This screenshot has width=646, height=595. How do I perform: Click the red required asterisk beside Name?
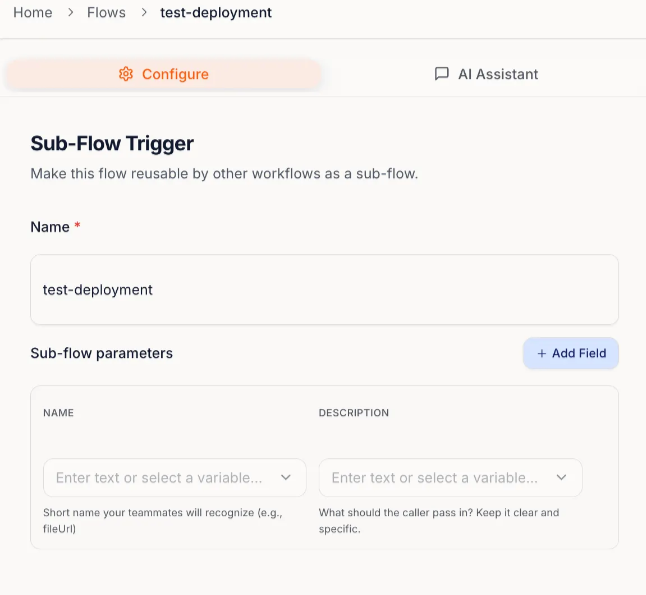(77, 227)
